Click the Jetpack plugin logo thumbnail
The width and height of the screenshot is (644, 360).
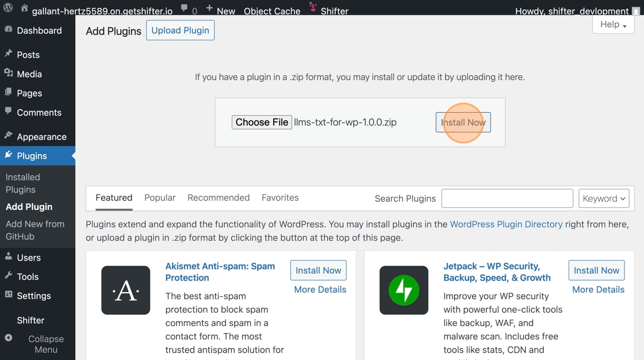pyautogui.click(x=404, y=290)
